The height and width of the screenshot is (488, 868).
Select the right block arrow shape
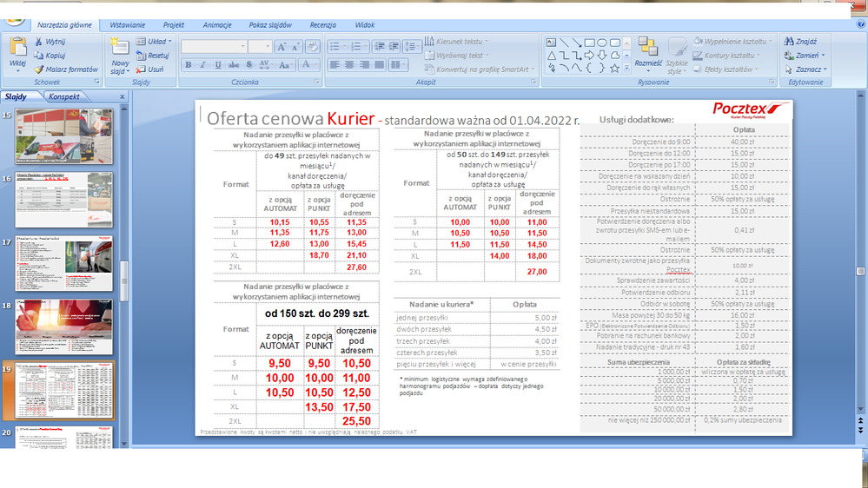[x=589, y=56]
